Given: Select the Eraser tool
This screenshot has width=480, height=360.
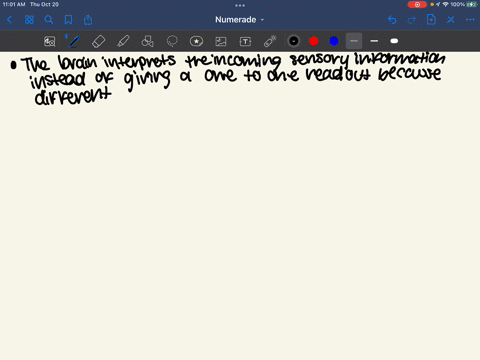Looking at the screenshot, I should click(98, 41).
